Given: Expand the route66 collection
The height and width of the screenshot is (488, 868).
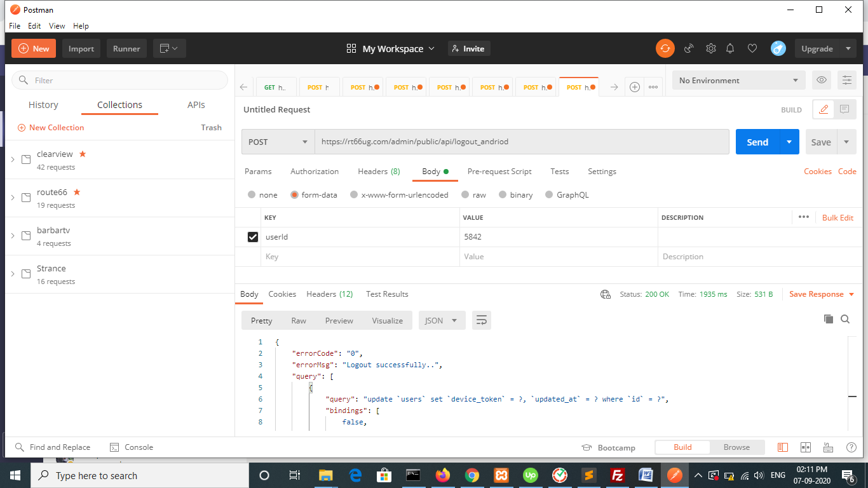Looking at the screenshot, I should 13,198.
